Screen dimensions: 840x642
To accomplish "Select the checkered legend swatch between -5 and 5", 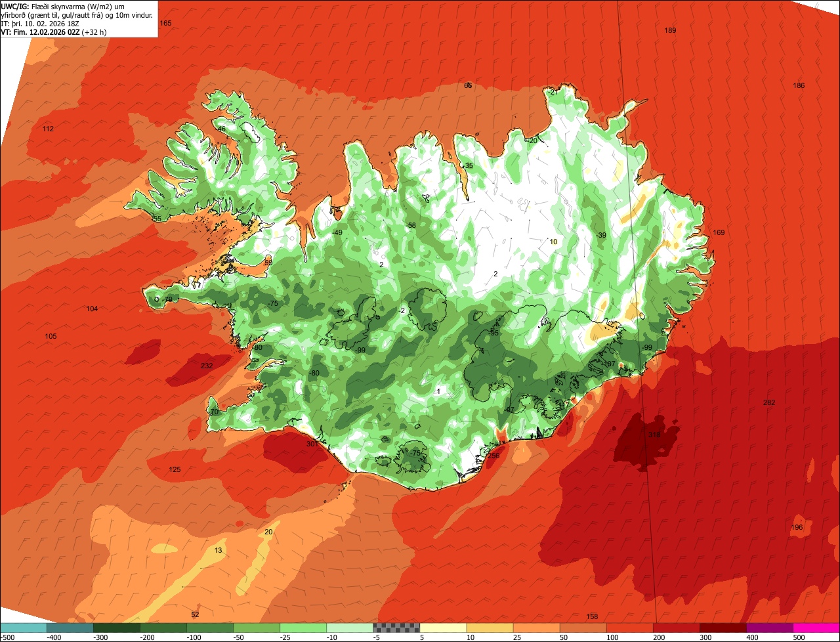I will 396,628.
